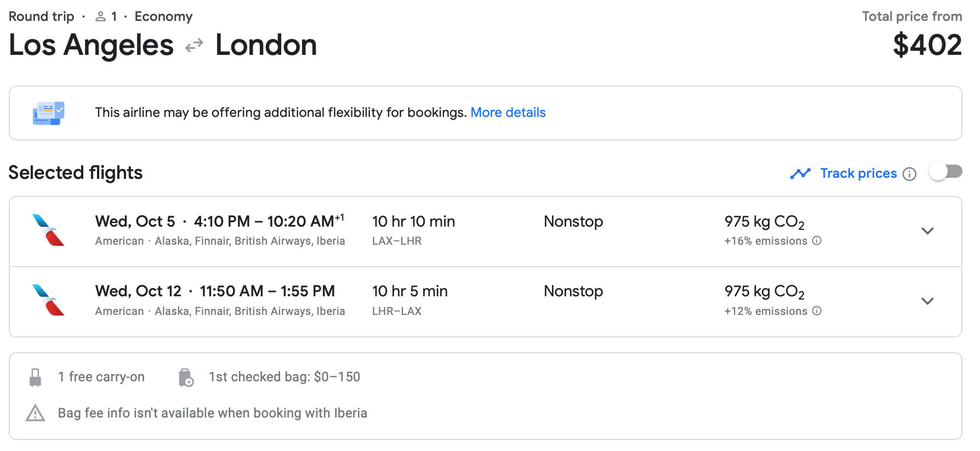The height and width of the screenshot is (451, 980).
Task: Click the American Airlines logo on Oct 5 flight
Action: [48, 230]
